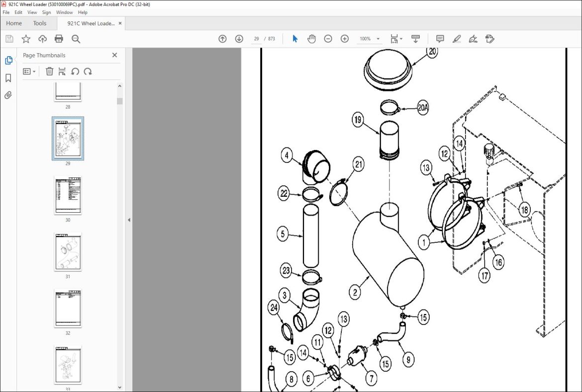The width and height of the screenshot is (582, 392).
Task: Print the document with printer icon
Action: pos(59,39)
